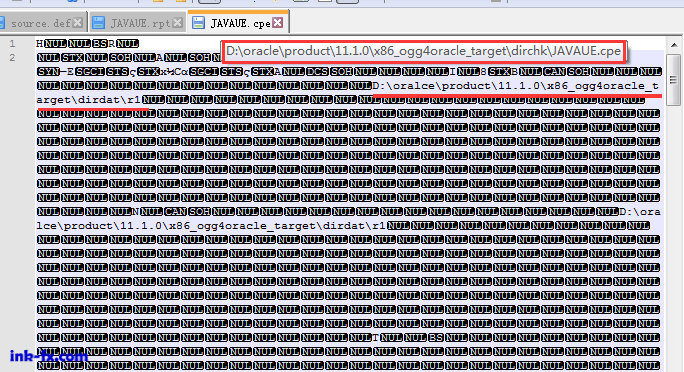Switch to the JAVAUE.rpt tab
Viewport: 684px width, 372px height.
click(x=140, y=23)
